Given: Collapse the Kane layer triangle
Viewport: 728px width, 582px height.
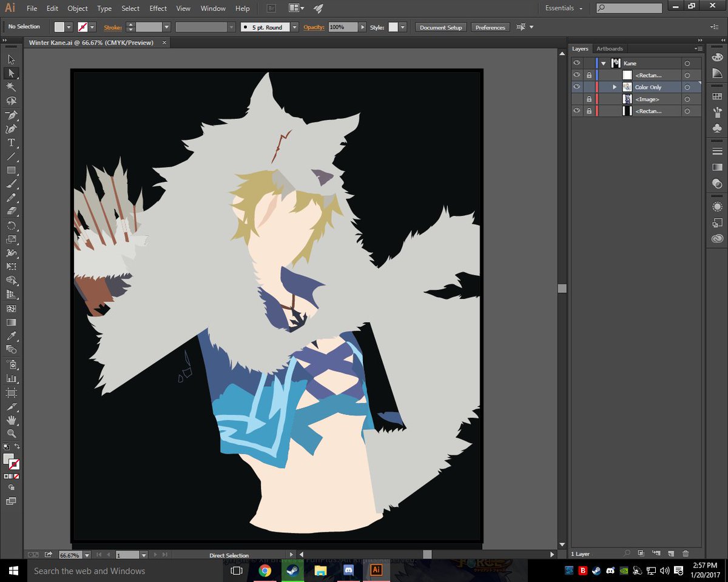Looking at the screenshot, I should (604, 63).
